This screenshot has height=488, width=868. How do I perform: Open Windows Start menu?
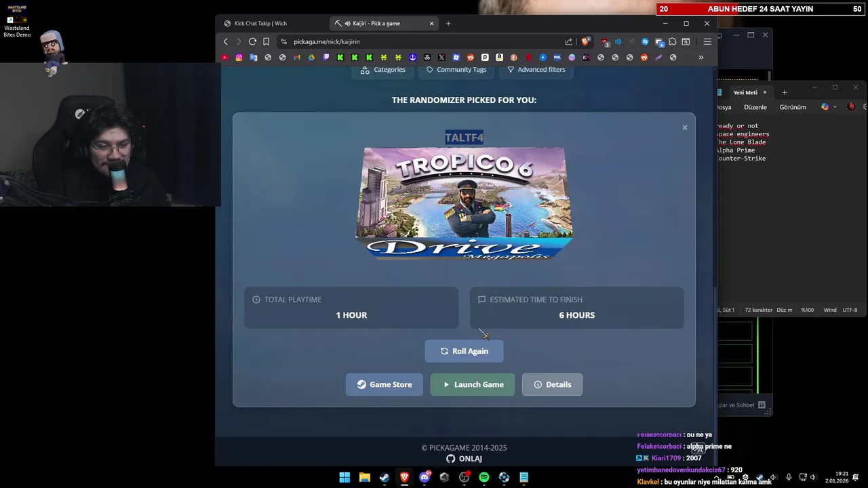click(344, 477)
